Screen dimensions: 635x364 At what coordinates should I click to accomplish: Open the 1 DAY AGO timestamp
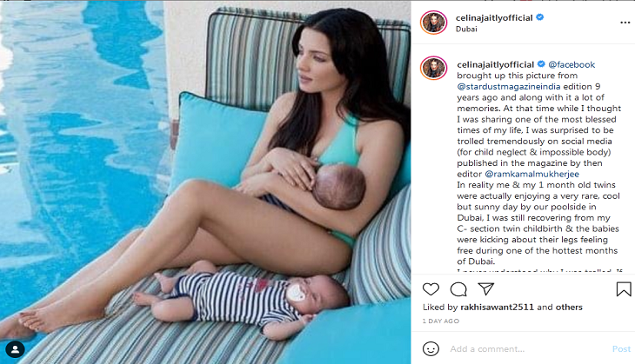441,321
